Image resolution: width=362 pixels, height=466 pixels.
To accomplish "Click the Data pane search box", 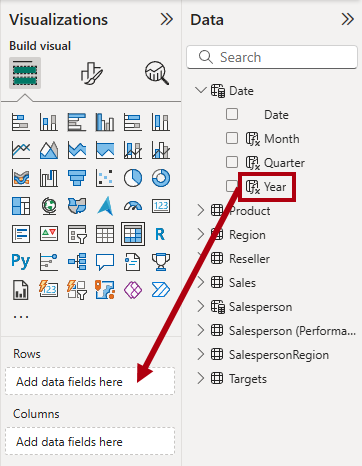I will (272, 57).
